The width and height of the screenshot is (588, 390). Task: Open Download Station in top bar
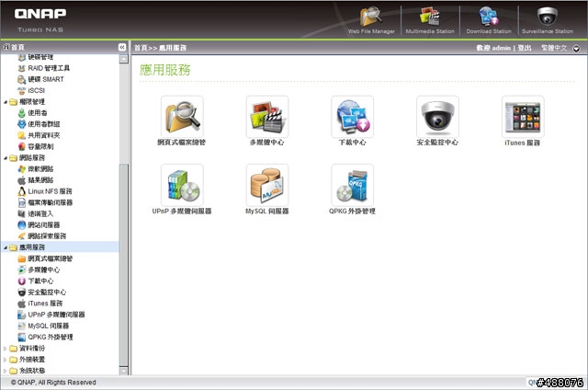tap(488, 20)
